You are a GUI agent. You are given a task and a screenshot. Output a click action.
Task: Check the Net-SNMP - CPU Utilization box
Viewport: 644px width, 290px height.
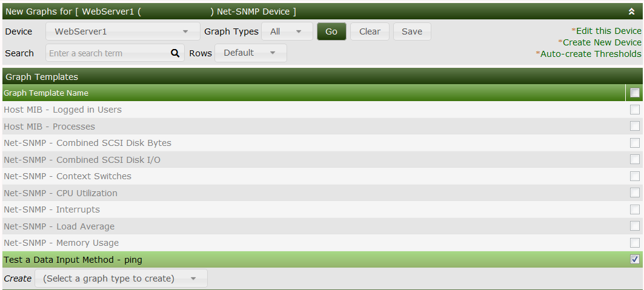[635, 193]
